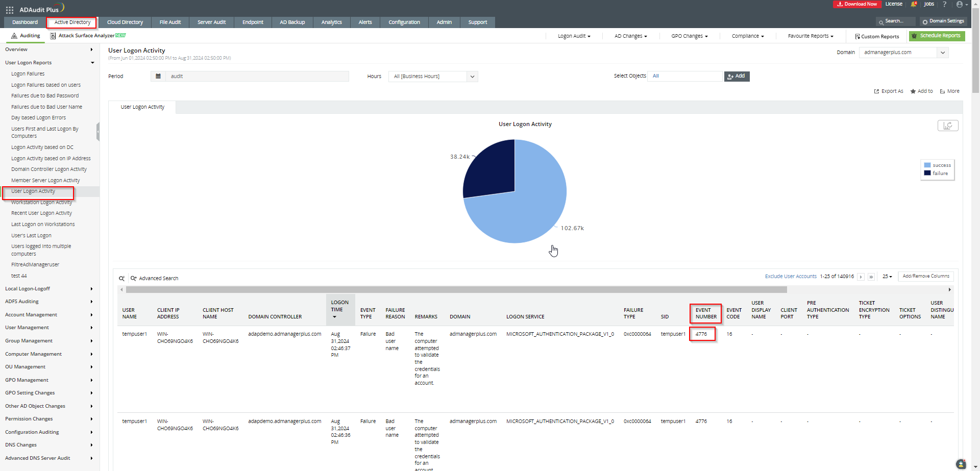
Task: Open the Configuration tab
Action: [404, 22]
